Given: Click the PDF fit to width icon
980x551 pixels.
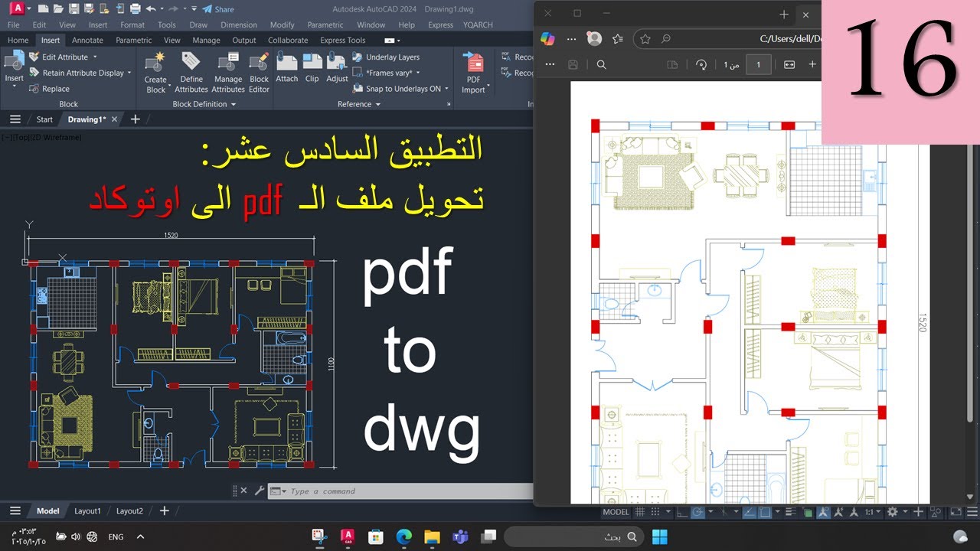Looking at the screenshot, I should point(789,65).
